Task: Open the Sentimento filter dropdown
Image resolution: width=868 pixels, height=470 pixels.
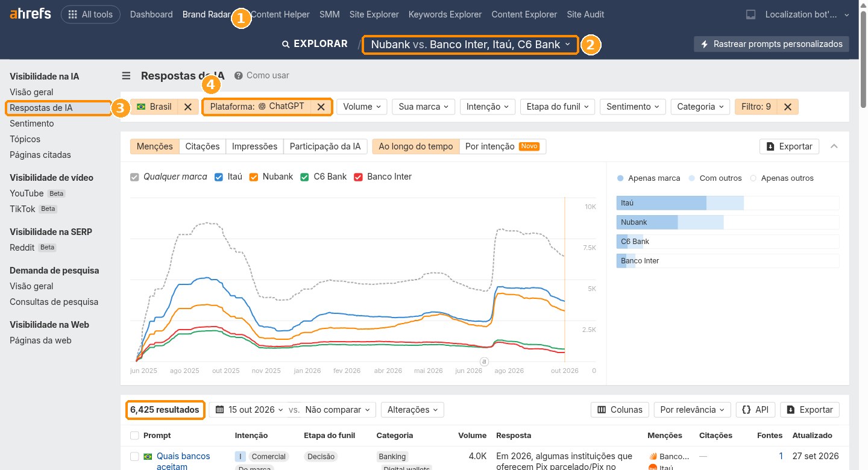Action: pos(633,107)
